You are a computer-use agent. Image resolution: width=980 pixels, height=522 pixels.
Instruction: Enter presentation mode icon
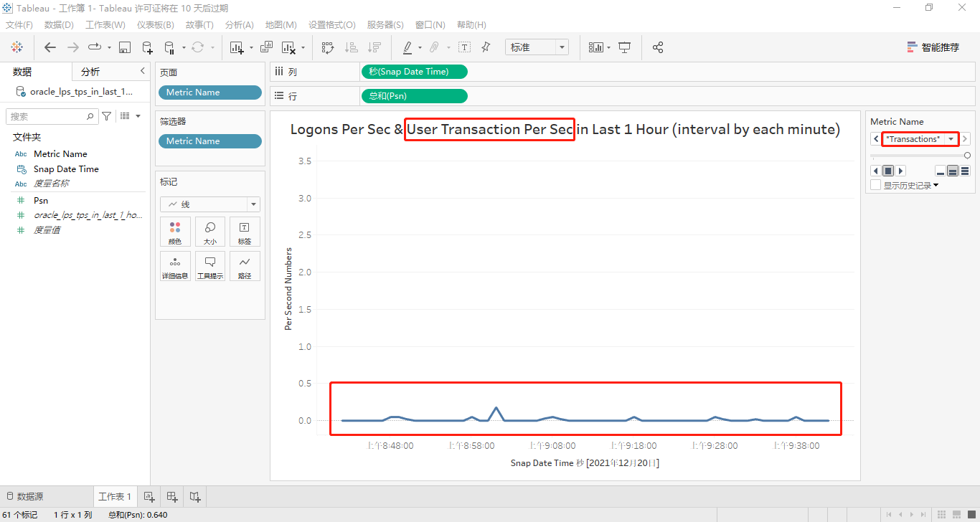coord(625,47)
